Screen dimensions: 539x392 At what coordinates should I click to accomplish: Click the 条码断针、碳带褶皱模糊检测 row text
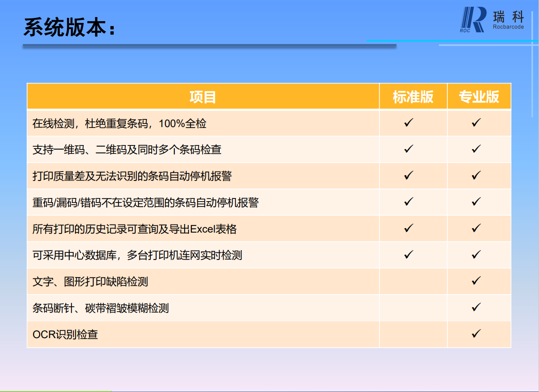coord(101,308)
